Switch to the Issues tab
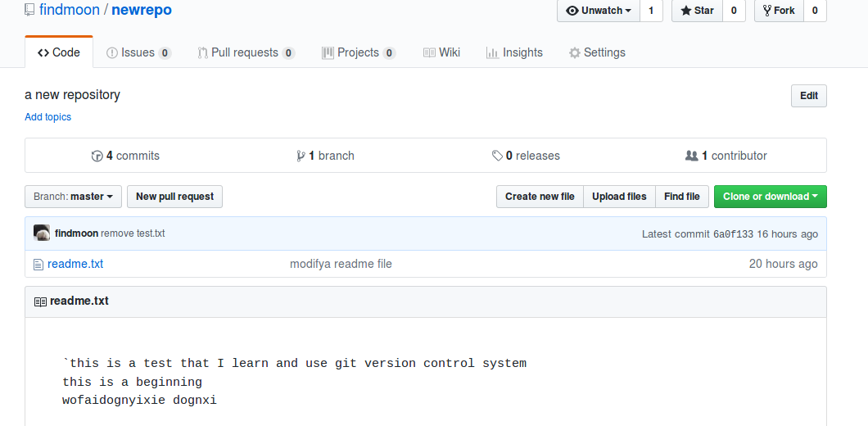The image size is (868, 426). tap(138, 52)
